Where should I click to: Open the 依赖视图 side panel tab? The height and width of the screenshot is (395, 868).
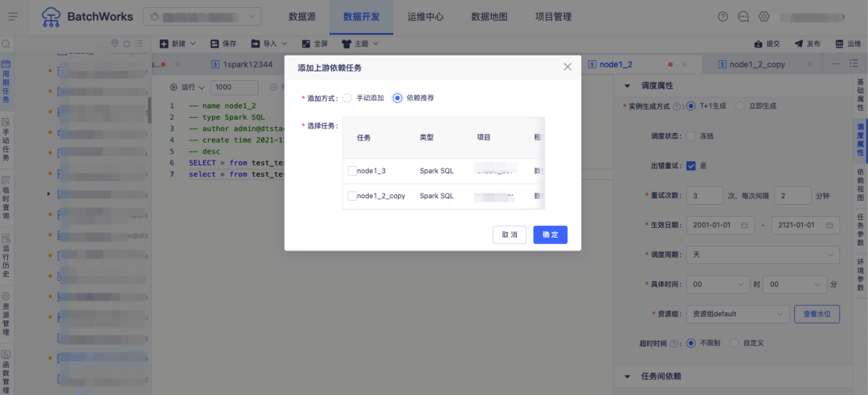click(x=860, y=185)
